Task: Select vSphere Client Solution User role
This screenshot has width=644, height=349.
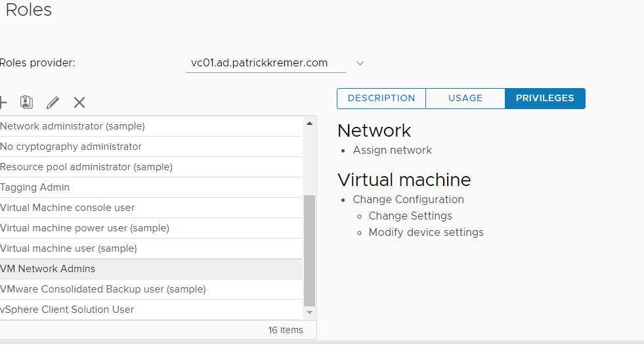Action: pos(67,310)
